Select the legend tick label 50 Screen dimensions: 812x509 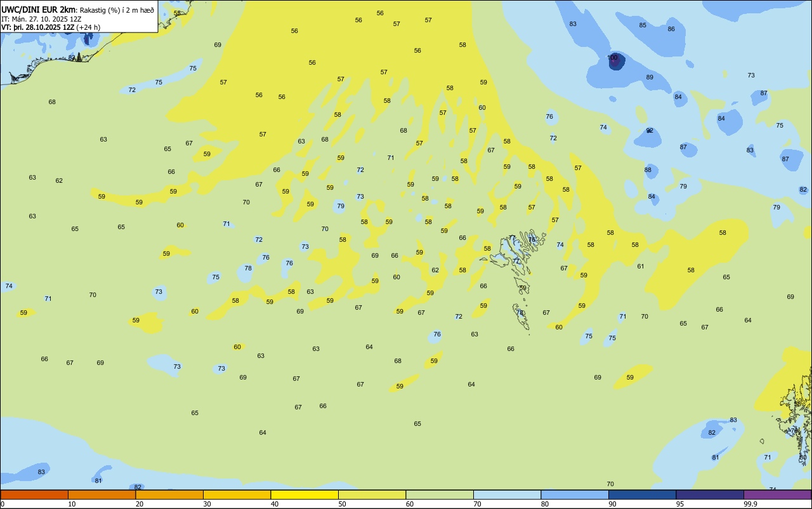click(342, 504)
